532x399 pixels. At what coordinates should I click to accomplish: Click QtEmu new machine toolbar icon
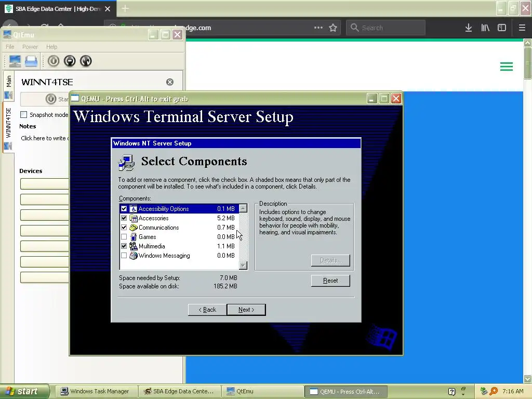click(15, 61)
